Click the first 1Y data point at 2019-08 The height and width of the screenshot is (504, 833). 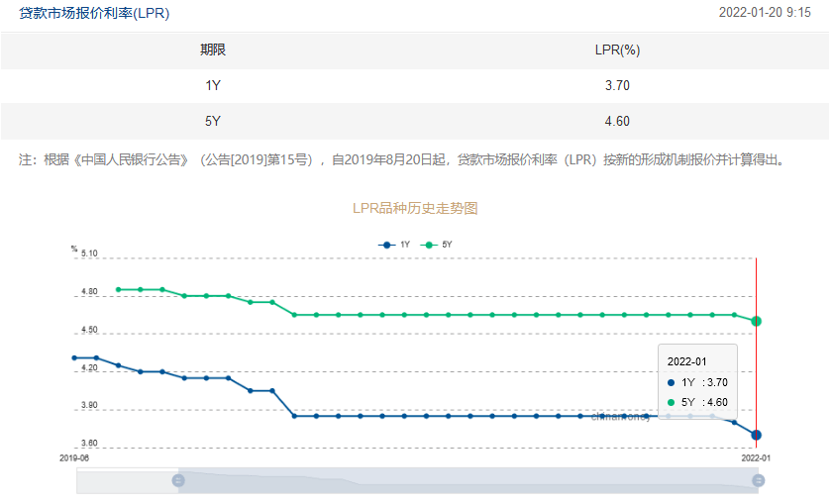[74, 358]
